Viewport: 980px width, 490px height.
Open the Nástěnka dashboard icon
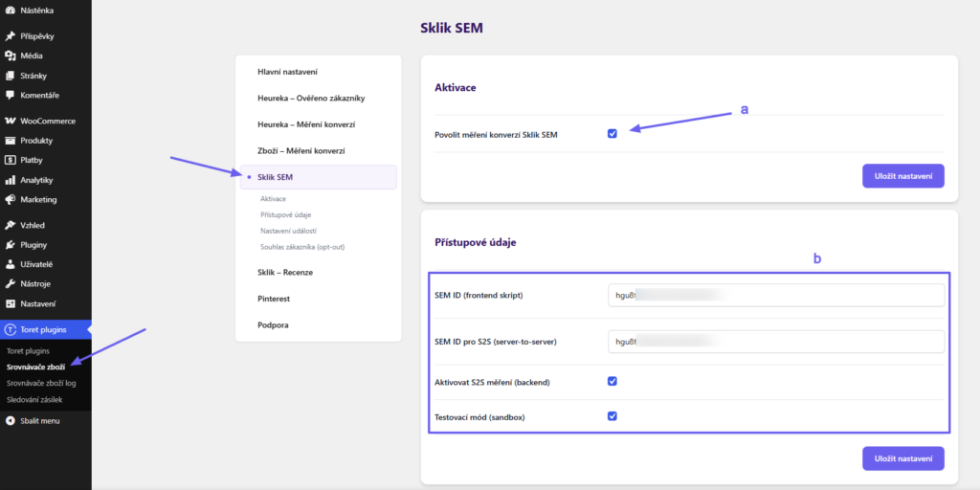click(x=10, y=11)
